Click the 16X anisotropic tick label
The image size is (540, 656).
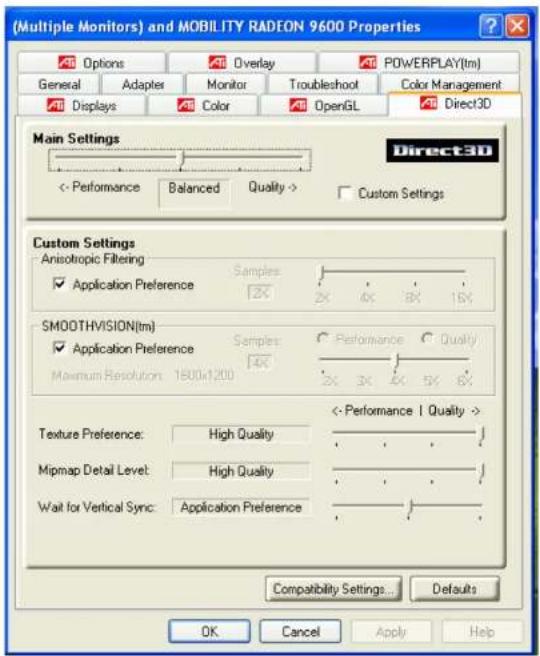[461, 297]
